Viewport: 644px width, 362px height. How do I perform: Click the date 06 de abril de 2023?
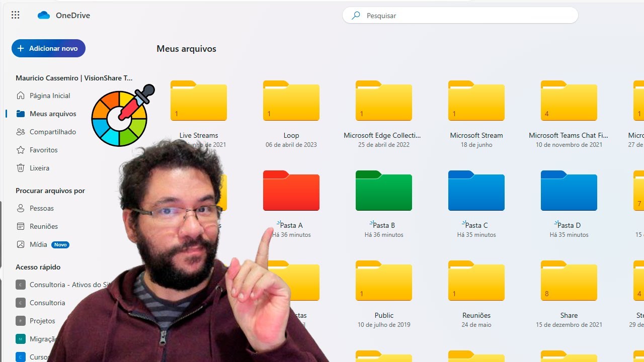point(291,145)
